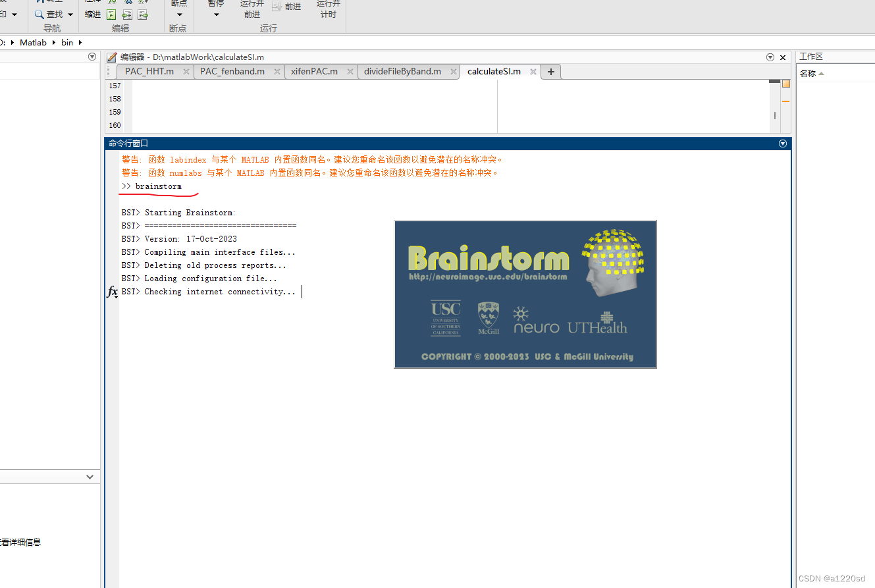Close the divideFileByBand.m tab

pyautogui.click(x=453, y=72)
